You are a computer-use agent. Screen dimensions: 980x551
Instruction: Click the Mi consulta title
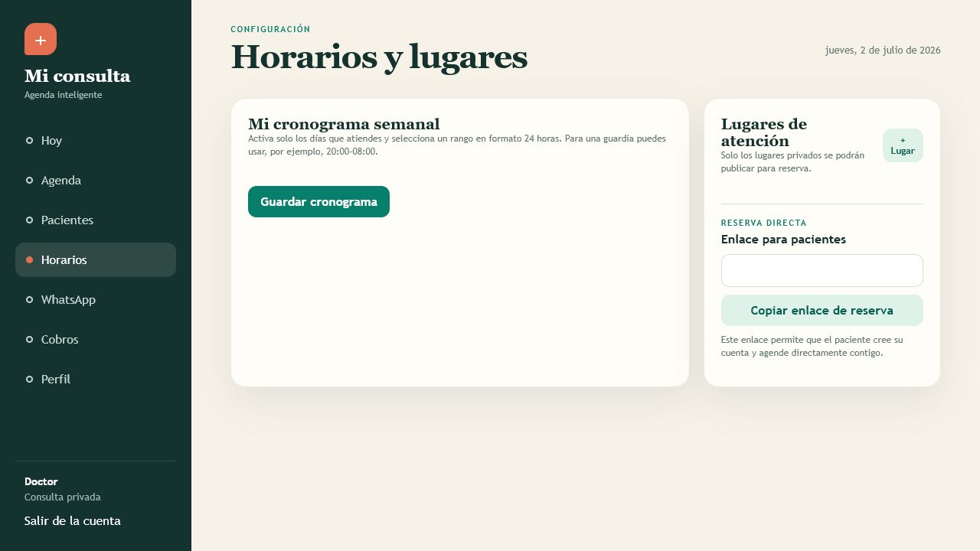click(77, 76)
